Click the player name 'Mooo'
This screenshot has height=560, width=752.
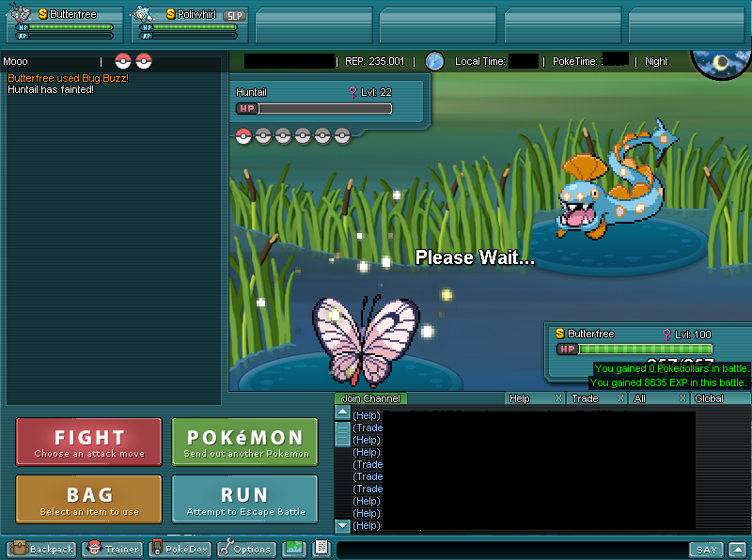(15, 61)
